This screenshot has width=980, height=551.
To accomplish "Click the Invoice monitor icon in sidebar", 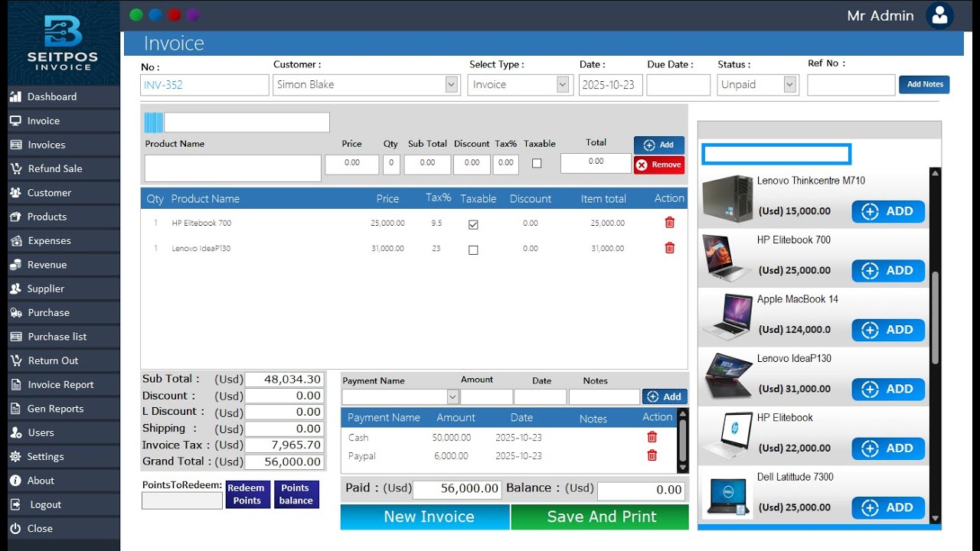I will [15, 121].
